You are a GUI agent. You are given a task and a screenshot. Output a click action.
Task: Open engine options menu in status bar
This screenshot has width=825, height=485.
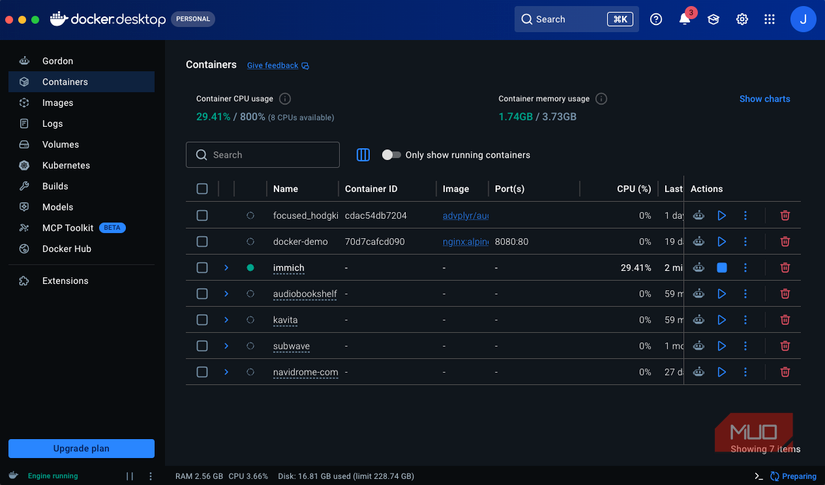(150, 476)
